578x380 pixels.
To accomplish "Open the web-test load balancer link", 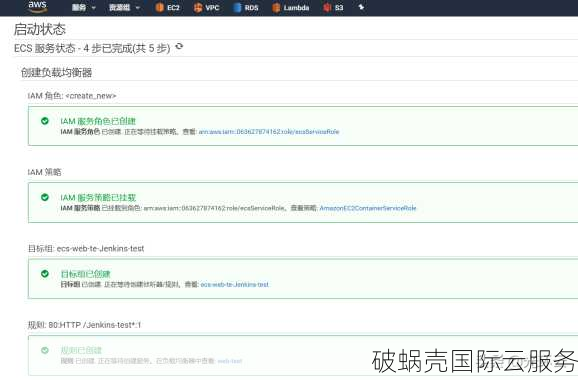I will point(230,361).
